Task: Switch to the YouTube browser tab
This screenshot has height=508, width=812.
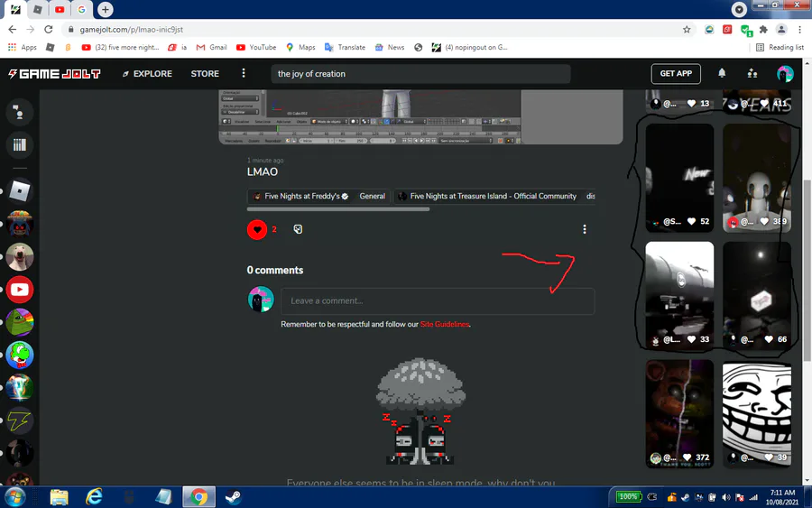Action: tap(60, 9)
